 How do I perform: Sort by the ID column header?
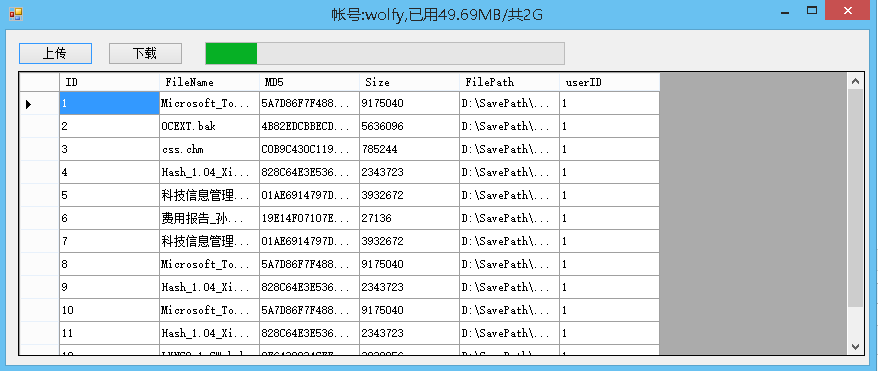click(109, 82)
